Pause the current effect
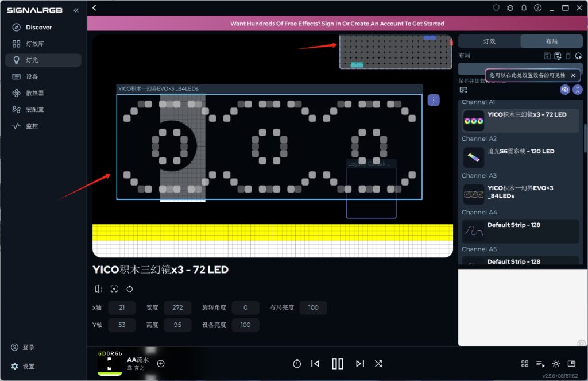 pyautogui.click(x=338, y=363)
